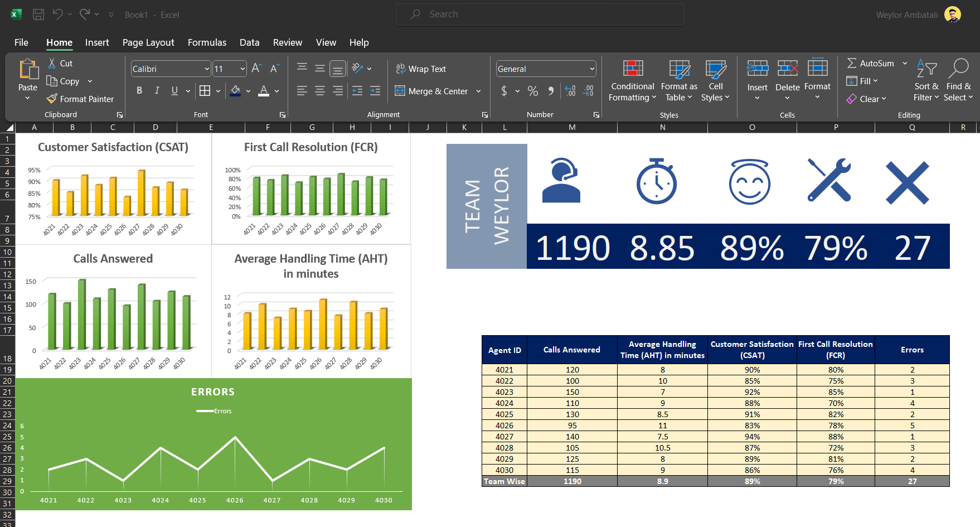Viewport: 980px width, 527px height.
Task: Decrease font size with small A
Action: [274, 68]
